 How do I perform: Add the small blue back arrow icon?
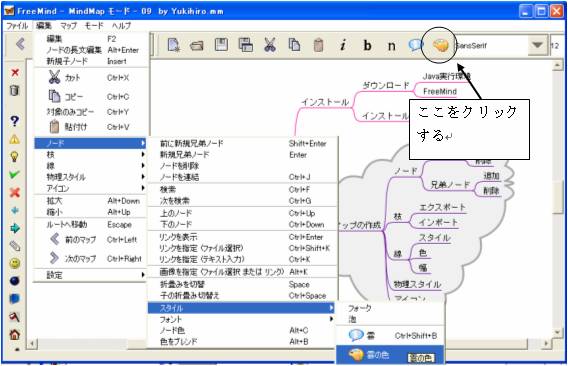click(14, 211)
